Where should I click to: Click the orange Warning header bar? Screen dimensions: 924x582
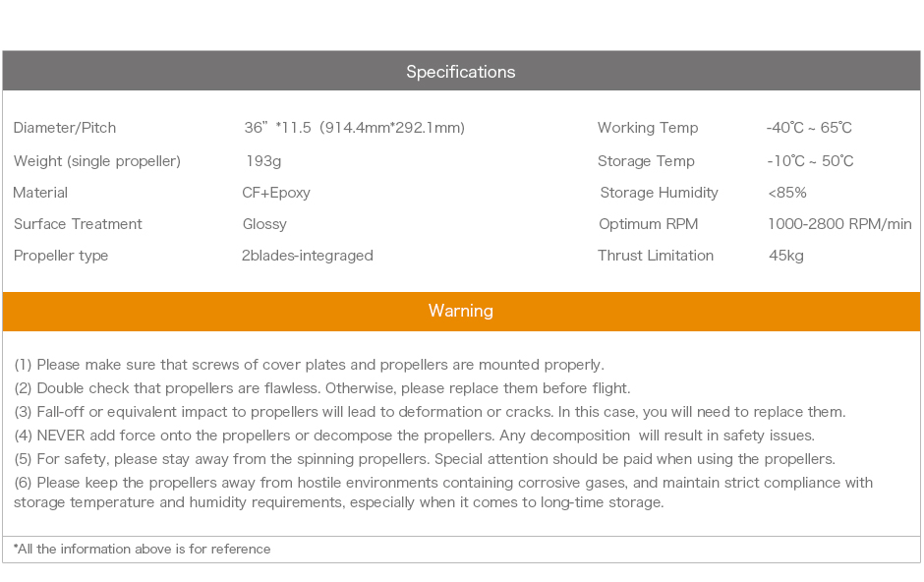pos(461,311)
